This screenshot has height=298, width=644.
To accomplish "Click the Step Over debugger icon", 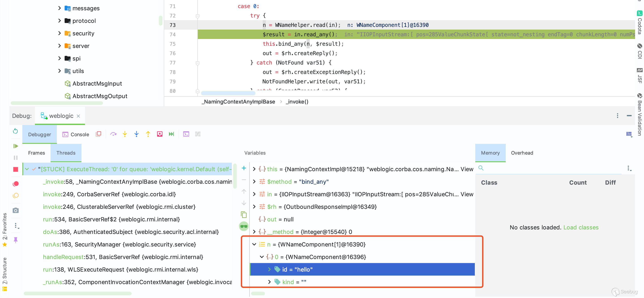I will tap(113, 134).
